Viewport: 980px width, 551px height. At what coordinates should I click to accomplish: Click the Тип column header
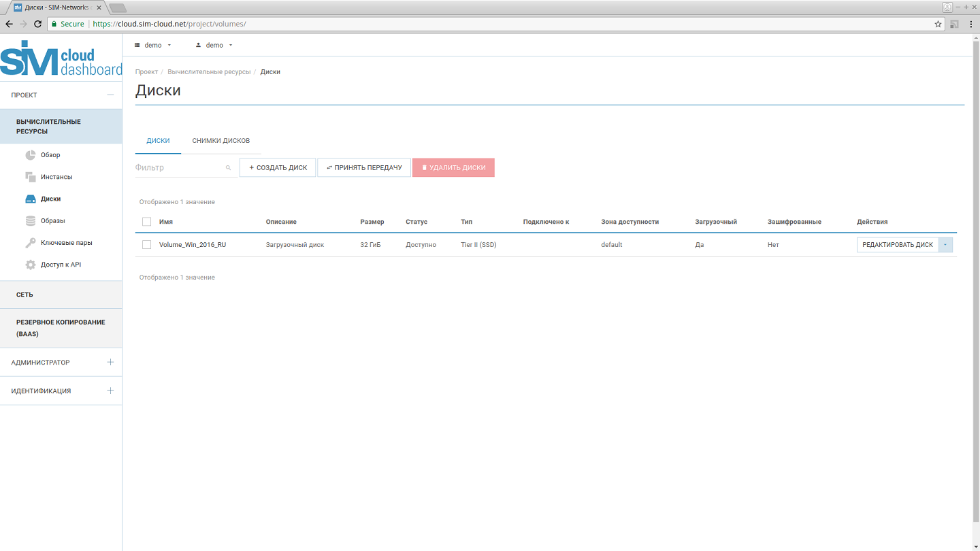point(466,222)
